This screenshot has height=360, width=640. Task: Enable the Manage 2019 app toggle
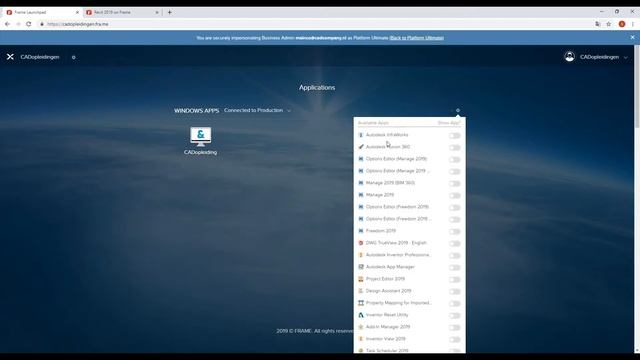[x=454, y=196]
